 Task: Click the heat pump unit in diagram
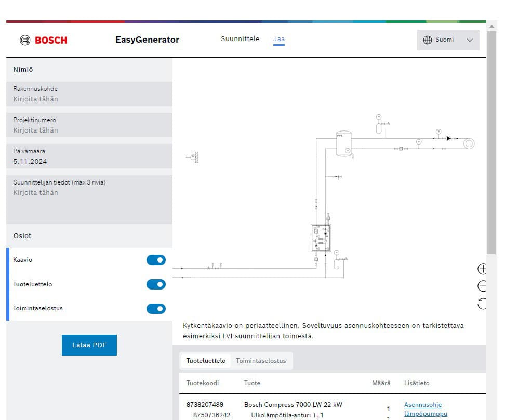click(321, 238)
